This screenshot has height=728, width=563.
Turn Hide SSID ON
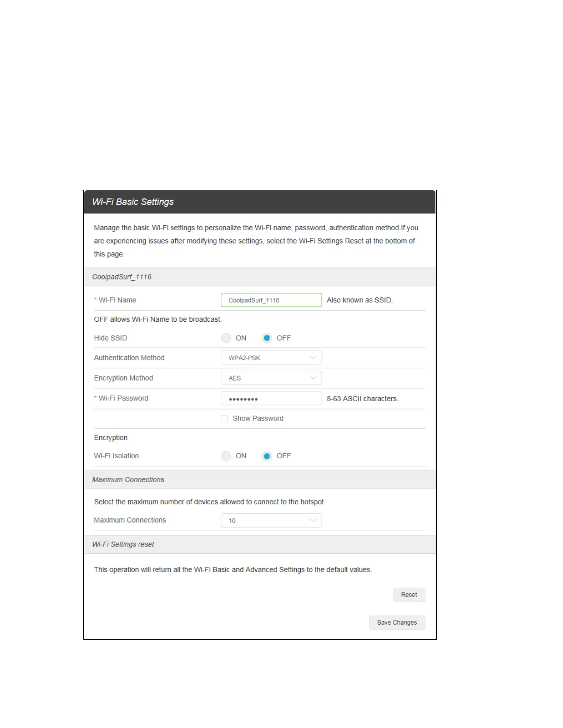pos(226,338)
